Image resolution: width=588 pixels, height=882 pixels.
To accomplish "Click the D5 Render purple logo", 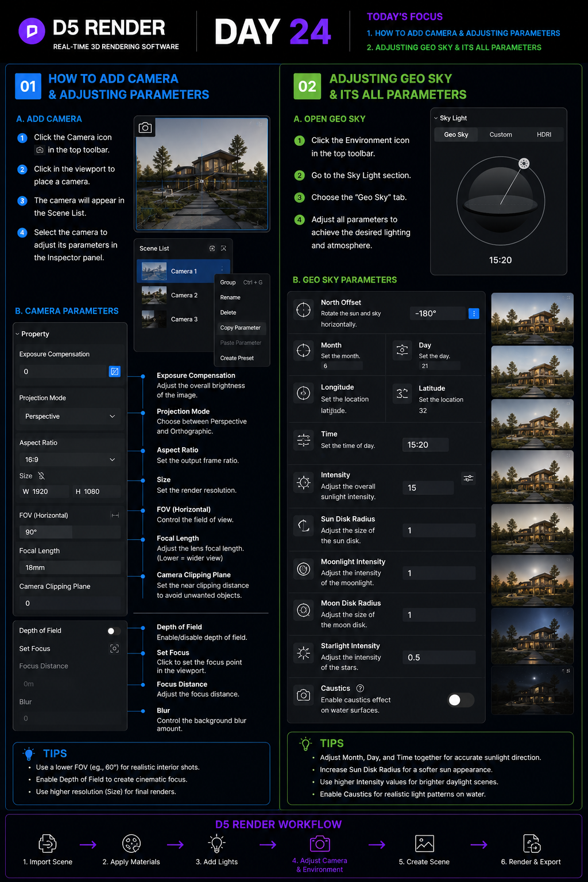I will coord(32,31).
